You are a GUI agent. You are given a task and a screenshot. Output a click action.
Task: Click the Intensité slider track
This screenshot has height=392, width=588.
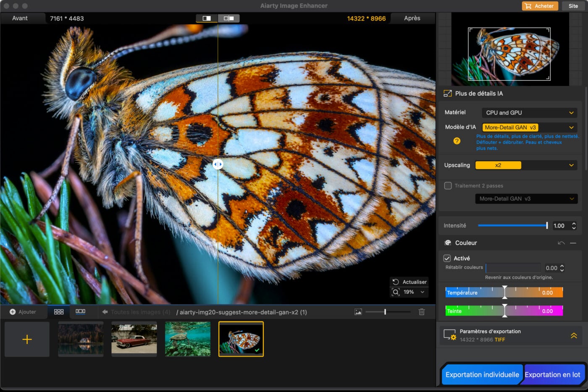512,226
